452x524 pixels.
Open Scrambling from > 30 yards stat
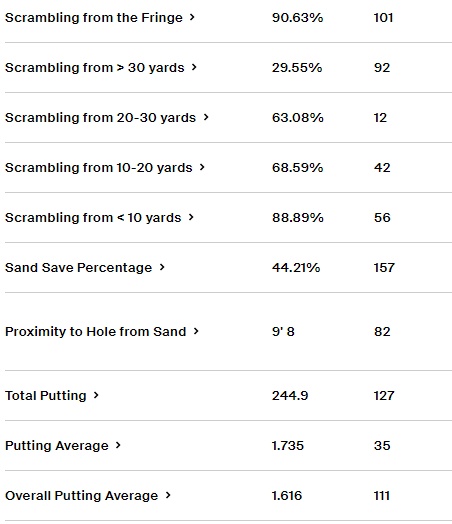point(95,68)
